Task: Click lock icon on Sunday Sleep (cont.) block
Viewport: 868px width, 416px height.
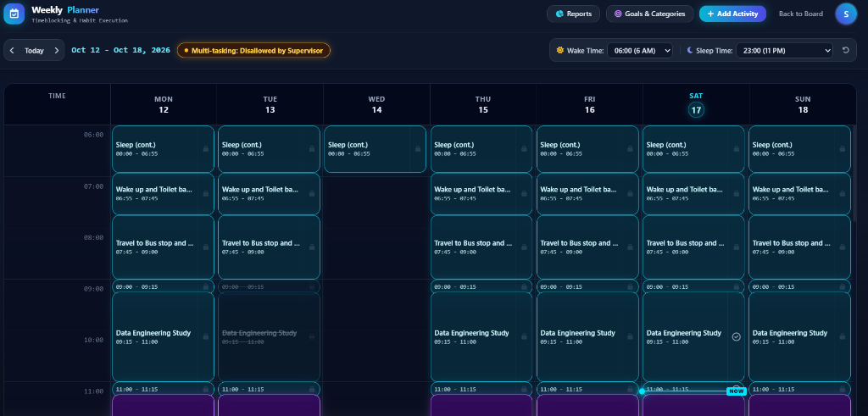Action: pos(843,149)
